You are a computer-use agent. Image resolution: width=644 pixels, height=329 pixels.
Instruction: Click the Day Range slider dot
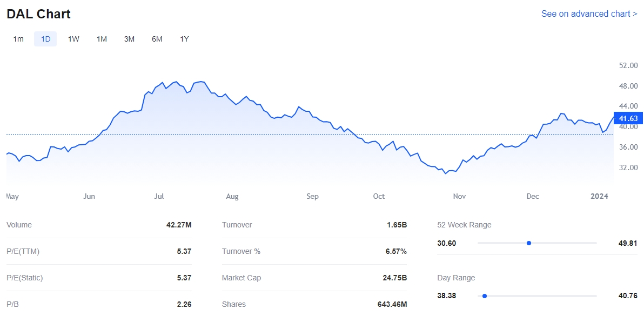485,296
